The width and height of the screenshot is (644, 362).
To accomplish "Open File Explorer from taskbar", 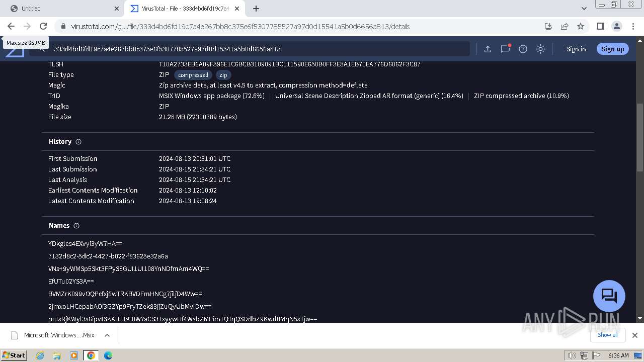I will (x=57, y=355).
